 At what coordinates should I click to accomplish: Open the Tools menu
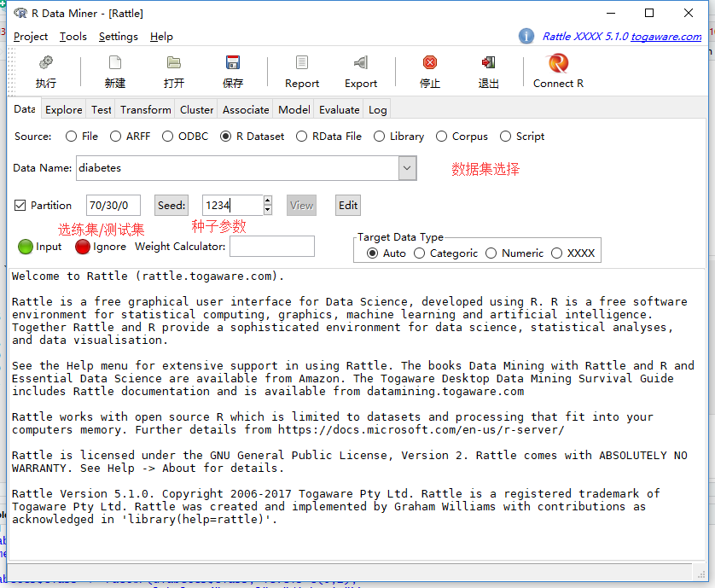[73, 37]
